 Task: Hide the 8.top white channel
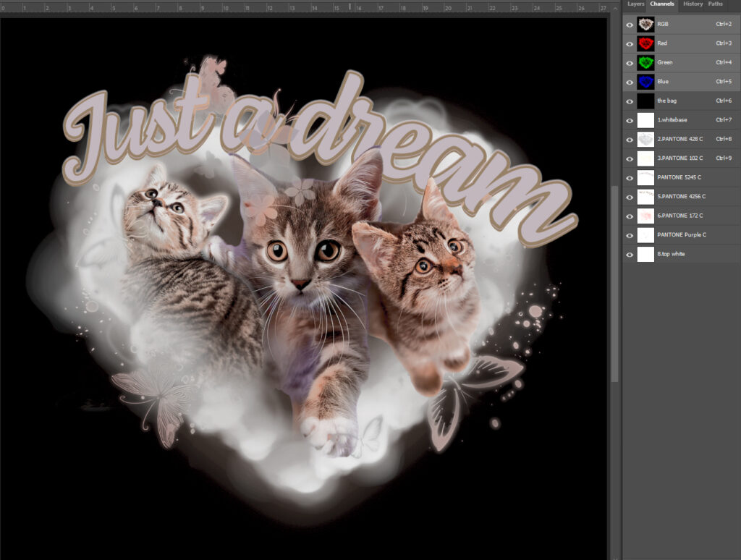pos(630,253)
